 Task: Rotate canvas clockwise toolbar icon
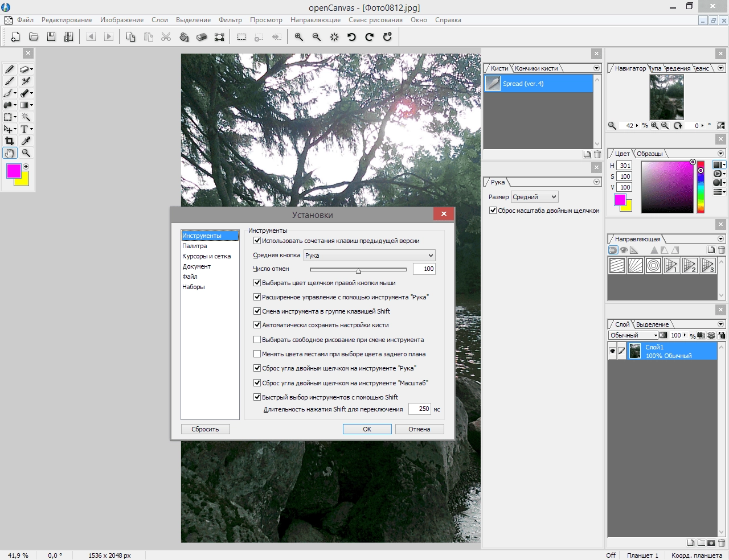click(x=369, y=37)
